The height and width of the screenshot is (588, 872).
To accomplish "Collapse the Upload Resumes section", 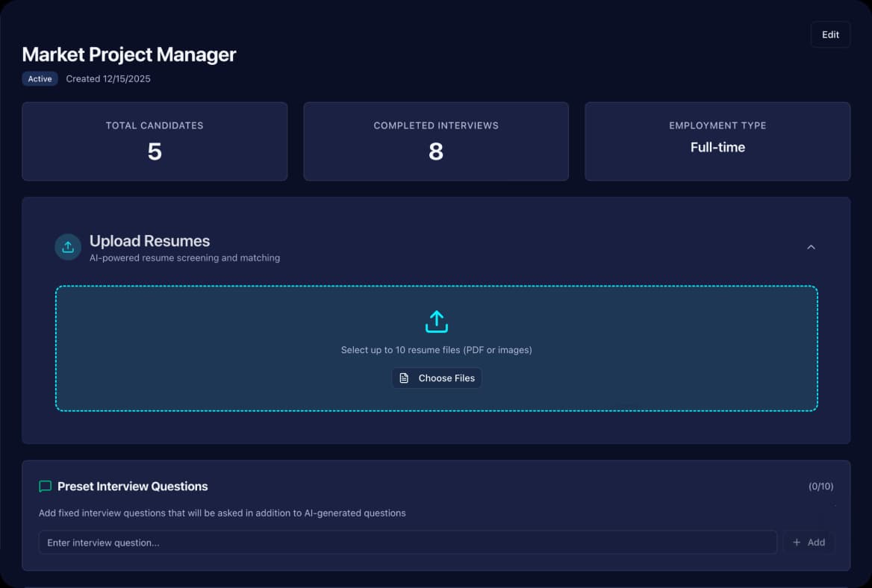I will point(811,247).
